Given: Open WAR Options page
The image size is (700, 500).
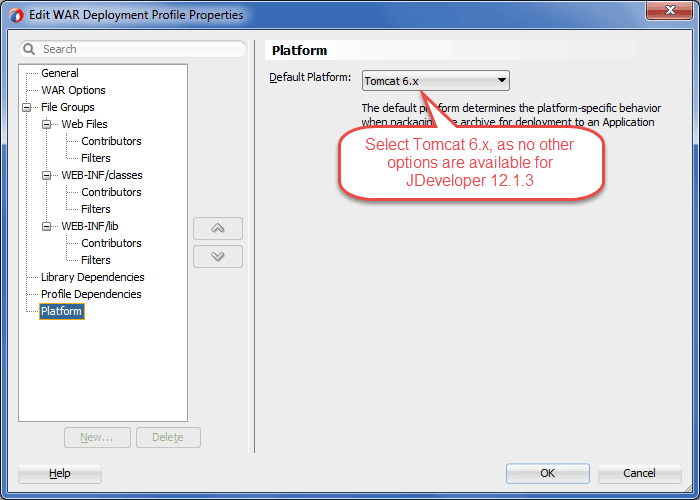Looking at the screenshot, I should coord(73,90).
